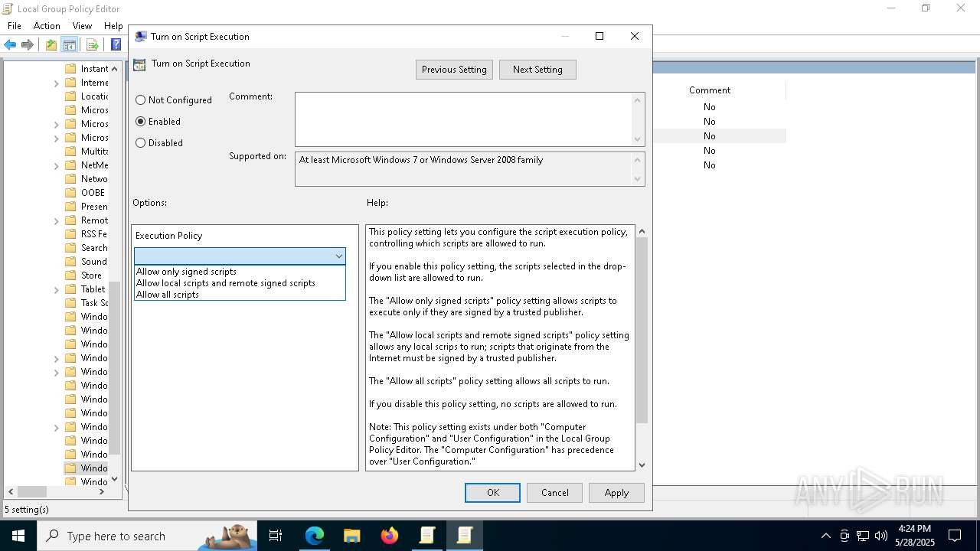Select the Presen tree item
The height and width of the screenshot is (551, 980).
tap(94, 207)
